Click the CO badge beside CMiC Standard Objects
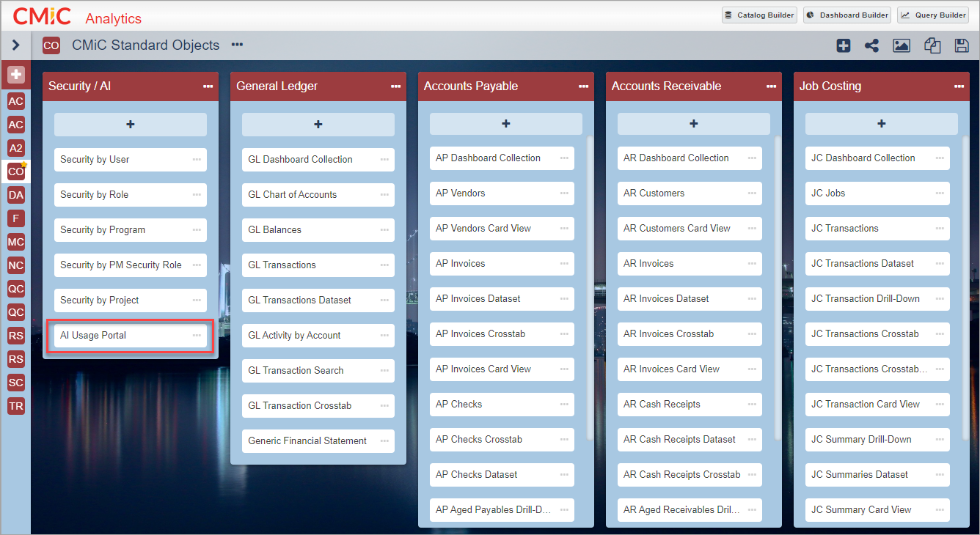Image resolution: width=980 pixels, height=535 pixels. (x=51, y=45)
